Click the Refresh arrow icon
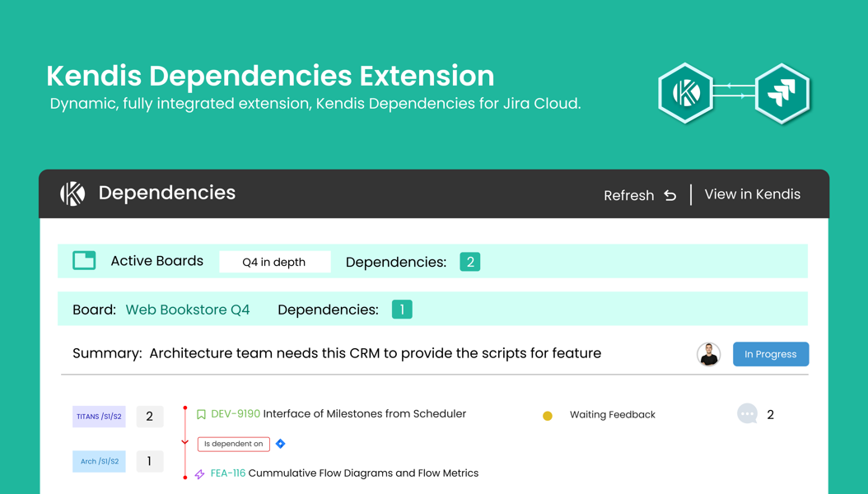This screenshot has height=494, width=868. point(670,195)
